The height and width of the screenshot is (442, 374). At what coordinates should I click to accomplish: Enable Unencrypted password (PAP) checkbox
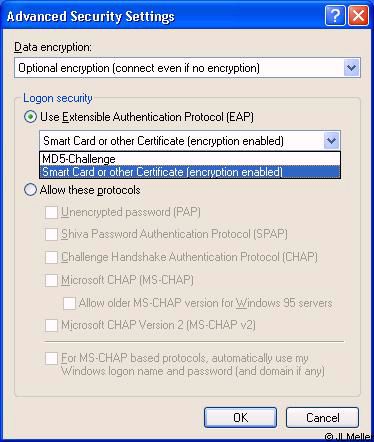tap(51, 212)
